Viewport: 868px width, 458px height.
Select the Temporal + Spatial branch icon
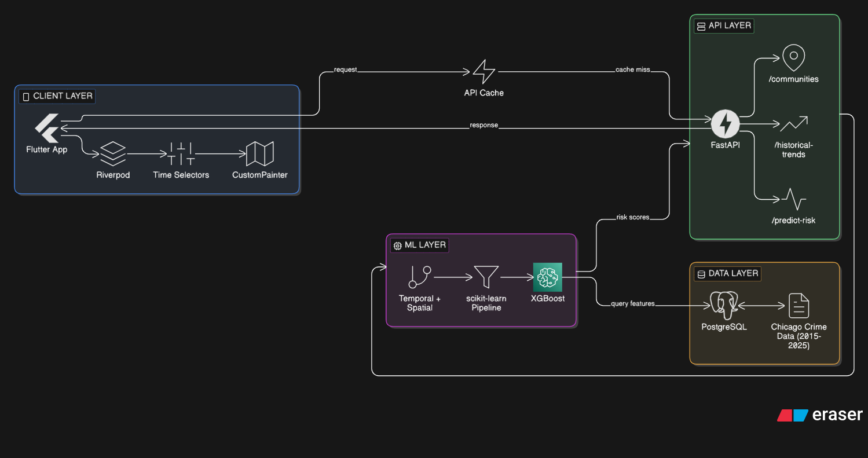420,277
